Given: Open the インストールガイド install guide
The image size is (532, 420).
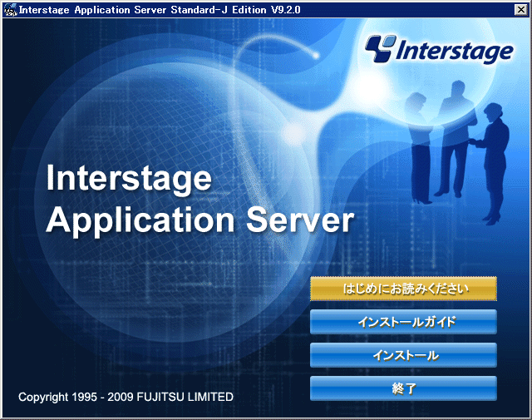Looking at the screenshot, I should point(403,322).
